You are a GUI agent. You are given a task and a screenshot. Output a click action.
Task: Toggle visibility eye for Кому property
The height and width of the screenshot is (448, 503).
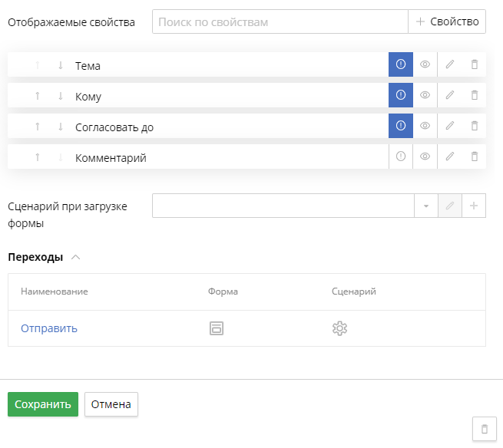(x=425, y=96)
